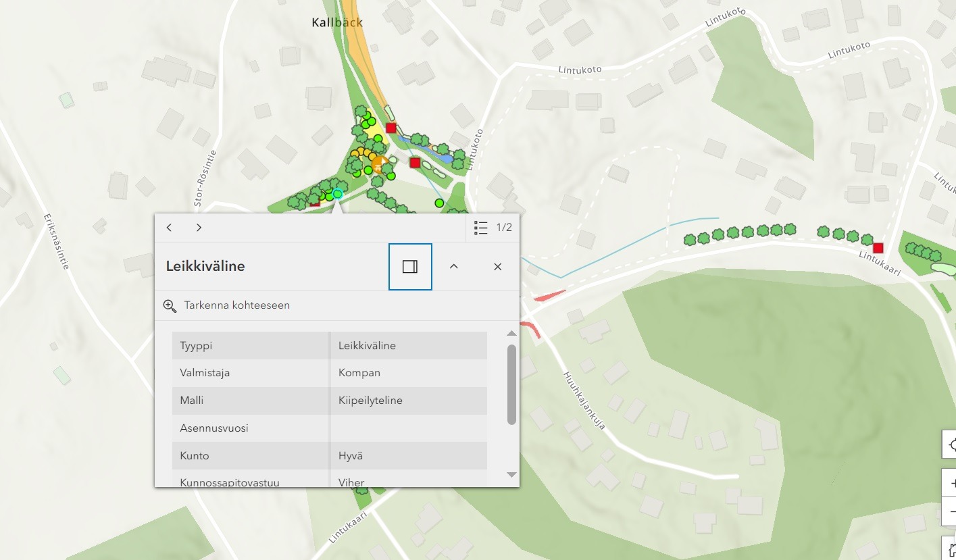Viewport: 956px width, 560px height.
Task: Zoom in the map with plus button
Action: tap(951, 484)
